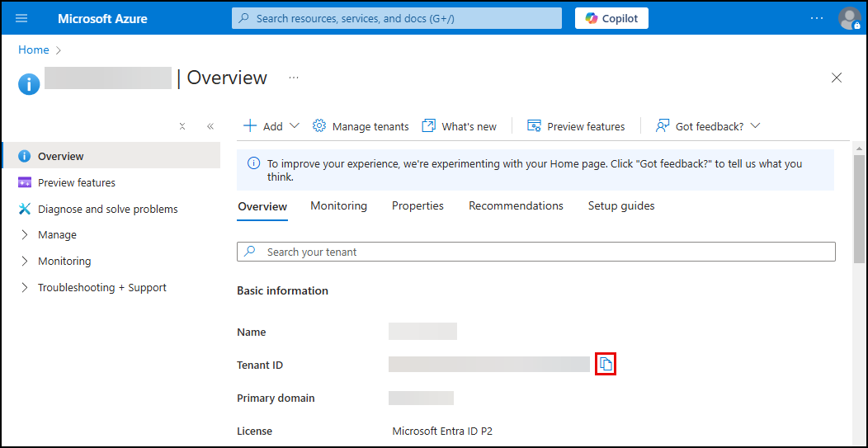Click the Preview features sidebar icon

point(25,182)
